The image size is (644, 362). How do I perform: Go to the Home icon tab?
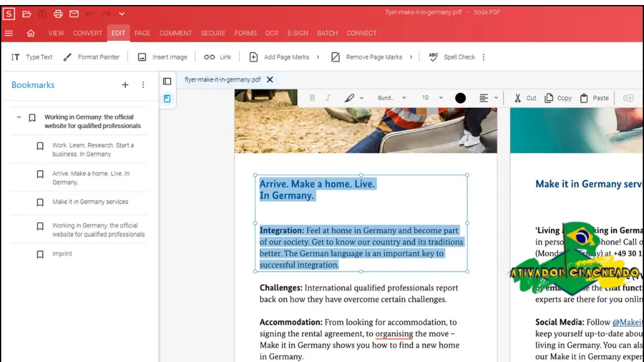coord(31,33)
